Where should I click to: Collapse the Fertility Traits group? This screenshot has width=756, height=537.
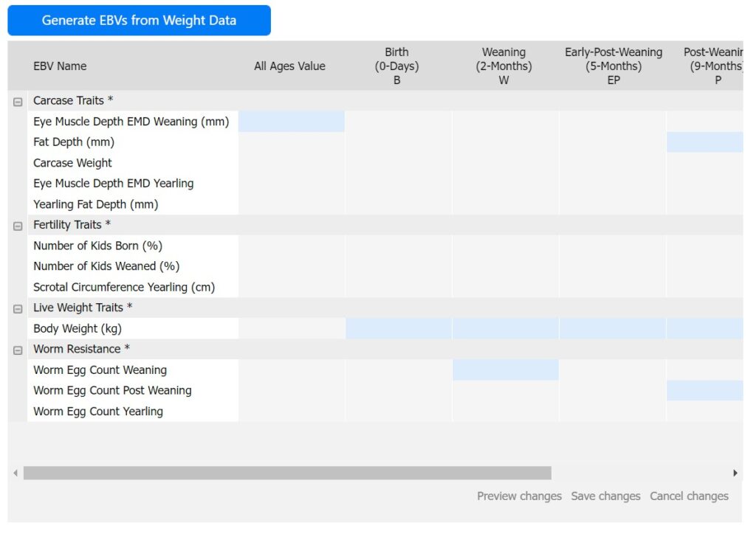coord(18,226)
